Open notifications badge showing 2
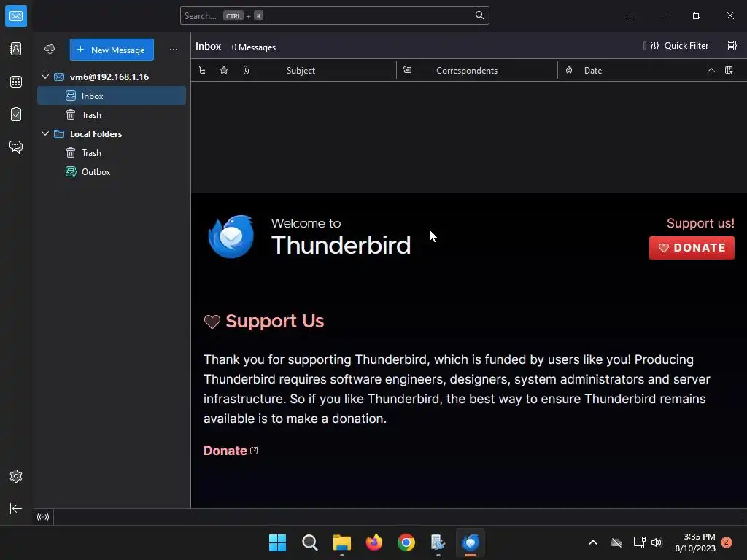Viewport: 747px width, 560px height. click(727, 542)
